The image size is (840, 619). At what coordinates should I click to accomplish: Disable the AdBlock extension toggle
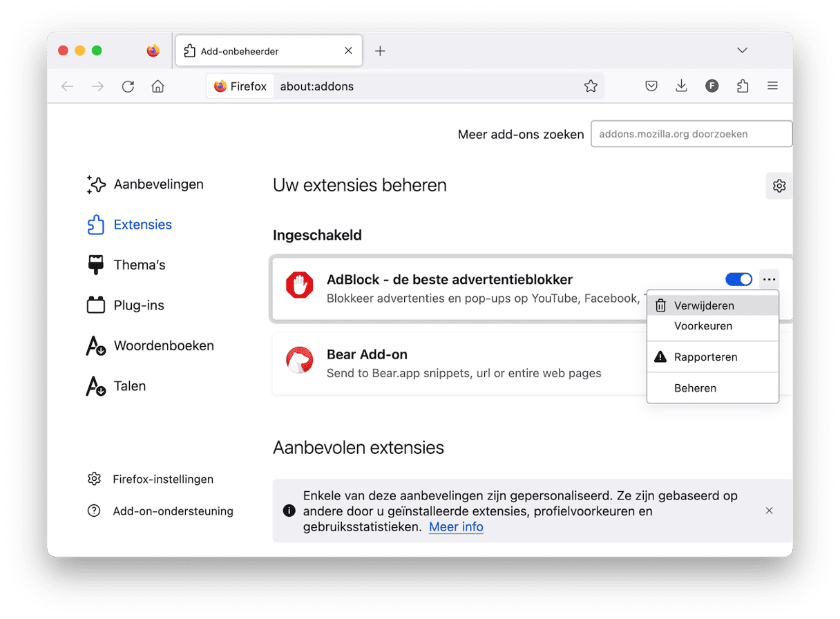point(738,279)
